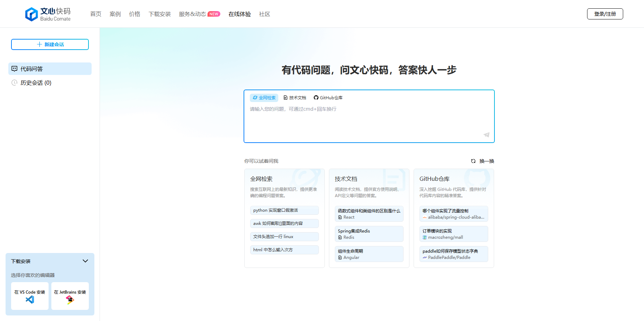
Task: Choose suggestion python 实现窗口假激活
Action: click(285, 210)
